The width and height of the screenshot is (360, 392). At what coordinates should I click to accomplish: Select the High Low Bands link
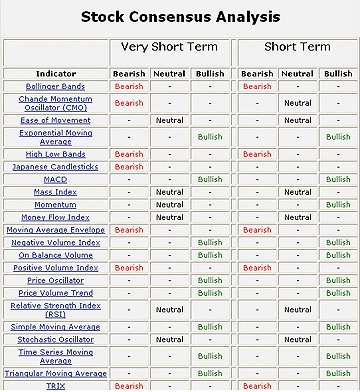click(55, 154)
